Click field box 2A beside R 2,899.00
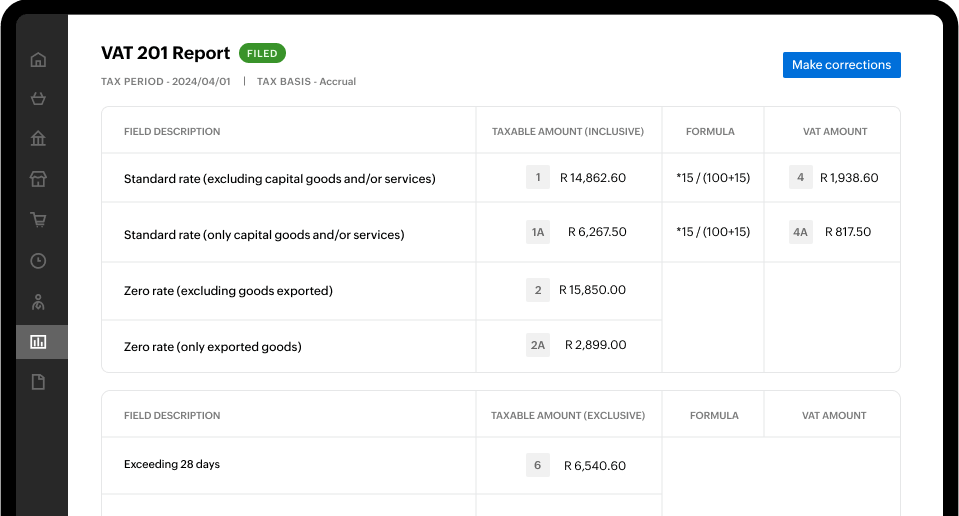 pos(538,345)
